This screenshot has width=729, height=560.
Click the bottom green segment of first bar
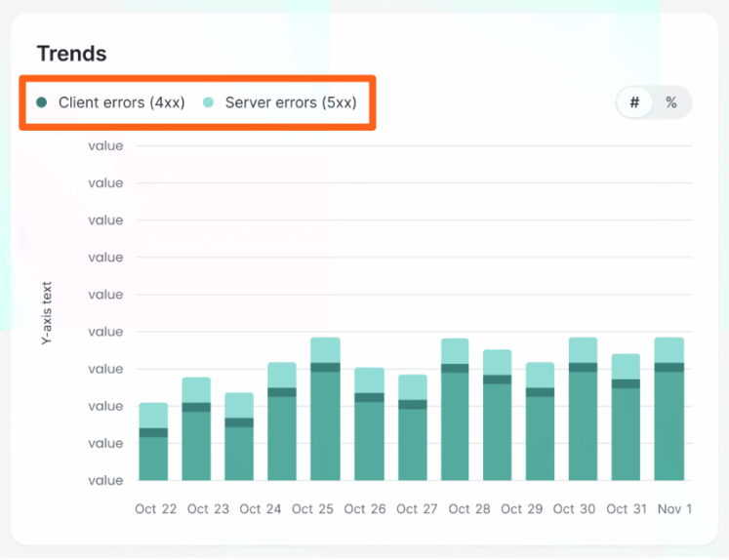click(153, 459)
